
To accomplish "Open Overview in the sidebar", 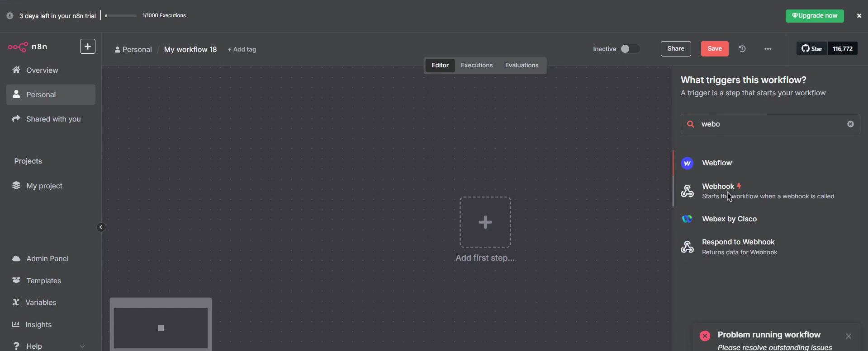I will click(x=51, y=70).
